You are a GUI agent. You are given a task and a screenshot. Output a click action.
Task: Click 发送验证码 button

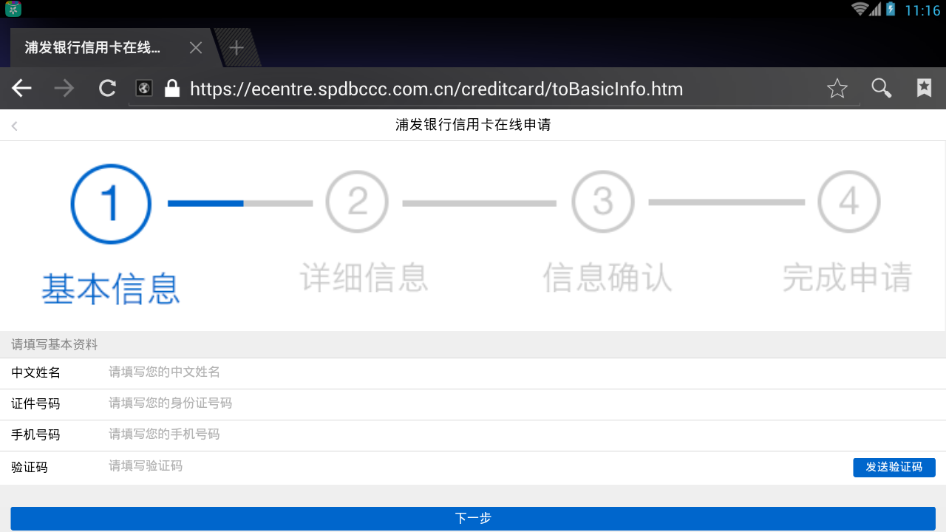[x=894, y=467]
